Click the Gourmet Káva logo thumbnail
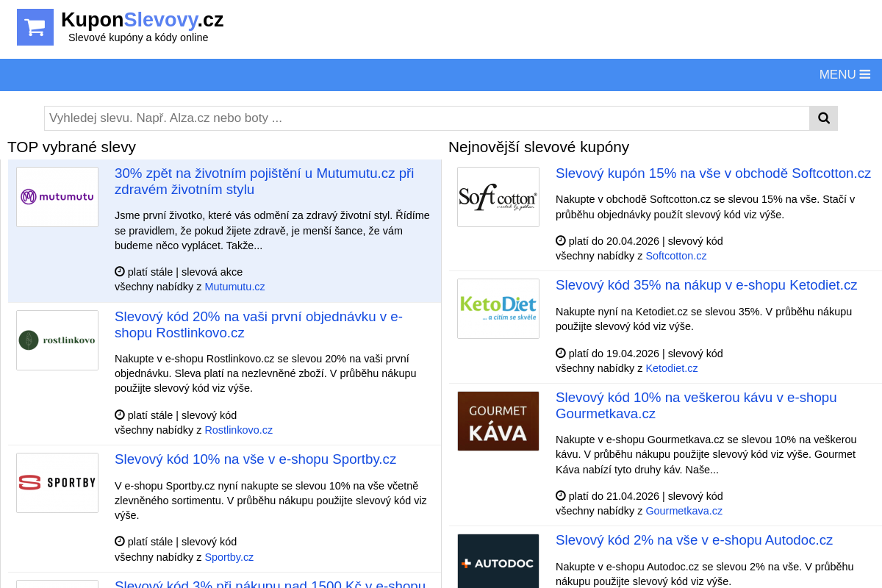The width and height of the screenshot is (882, 588). pos(498,420)
